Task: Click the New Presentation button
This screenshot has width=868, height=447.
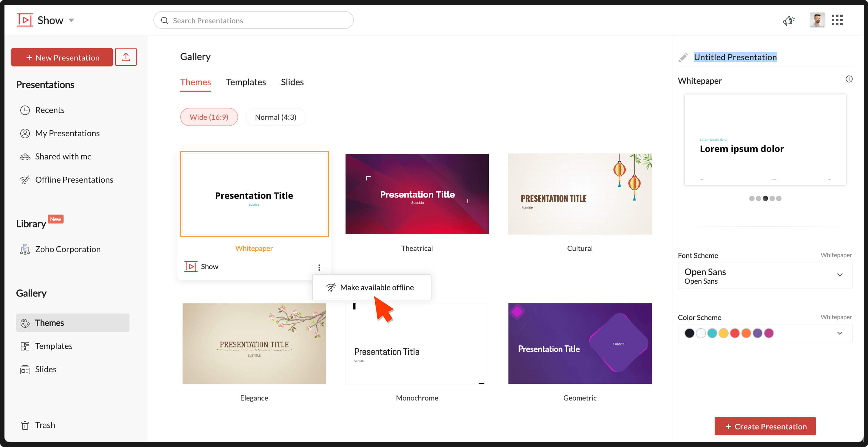Action: 62,58
